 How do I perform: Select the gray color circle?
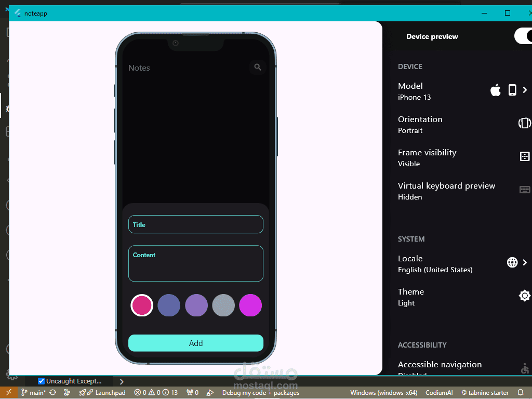coord(223,305)
